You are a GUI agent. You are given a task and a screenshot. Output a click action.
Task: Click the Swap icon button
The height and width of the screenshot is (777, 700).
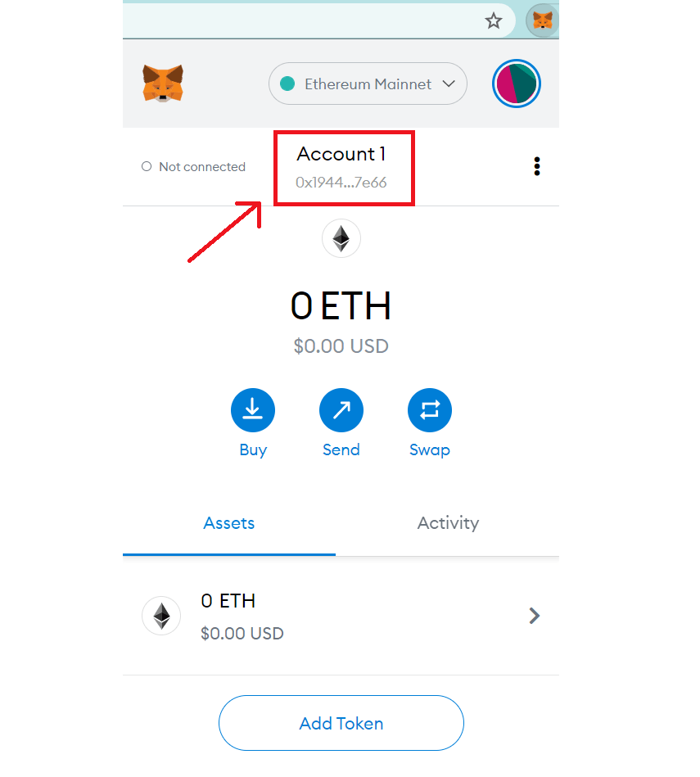click(429, 409)
